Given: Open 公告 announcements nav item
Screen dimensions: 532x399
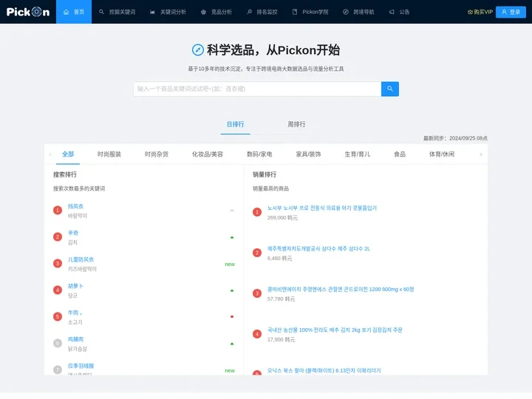Looking at the screenshot, I should point(399,12).
